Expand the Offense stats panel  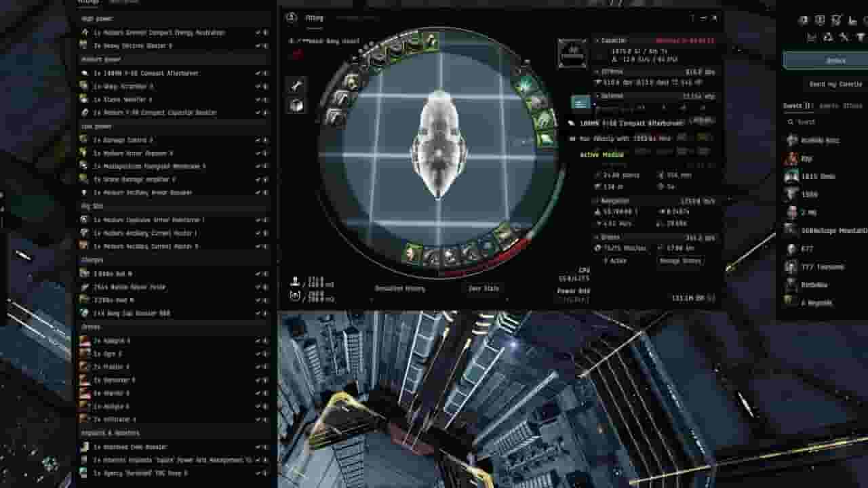654,71
